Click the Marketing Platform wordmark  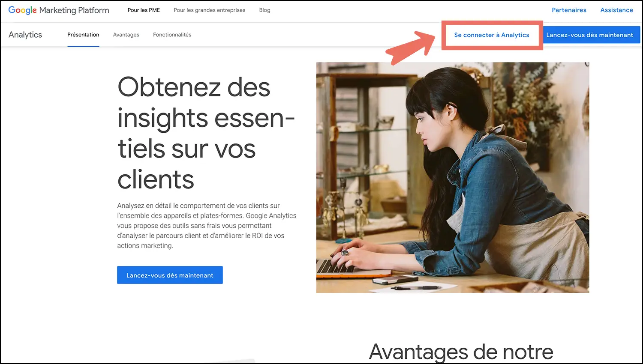pyautogui.click(x=74, y=10)
